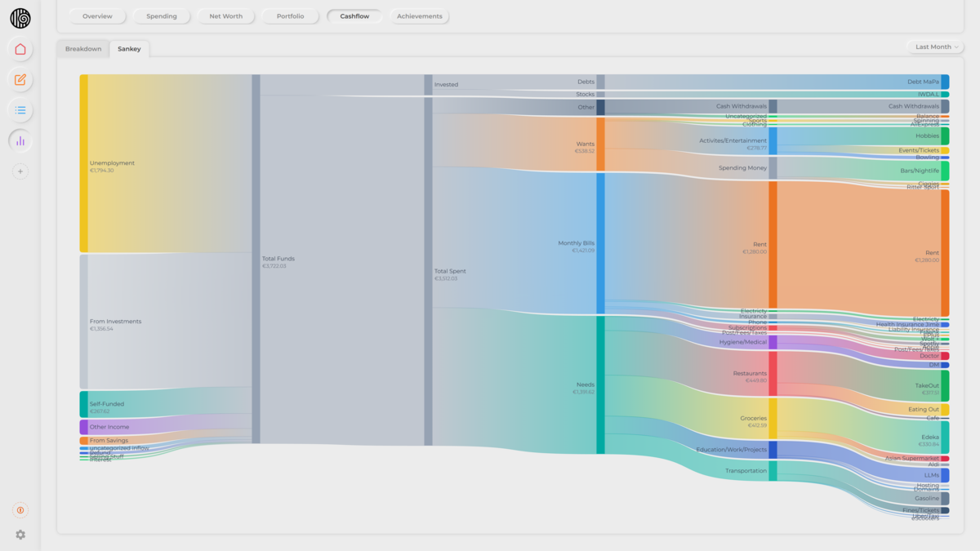
Task: Click the orange Rent node in Sankey
Action: (773, 245)
